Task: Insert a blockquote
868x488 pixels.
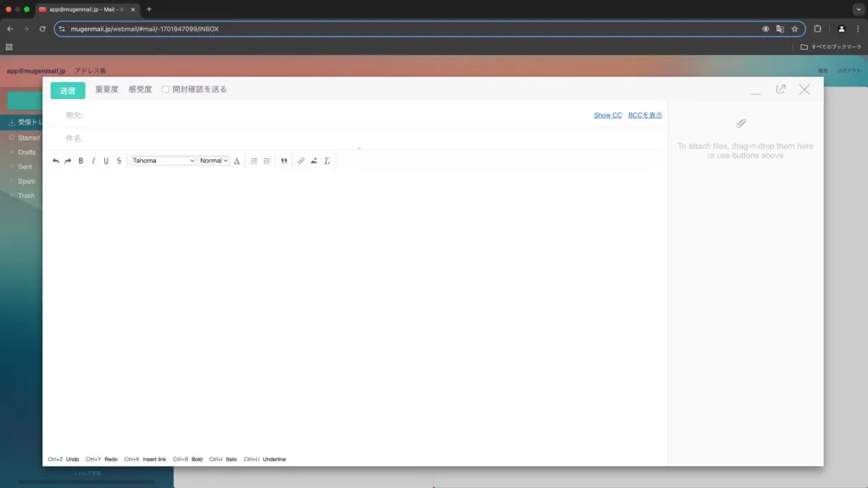Action: pyautogui.click(x=284, y=161)
